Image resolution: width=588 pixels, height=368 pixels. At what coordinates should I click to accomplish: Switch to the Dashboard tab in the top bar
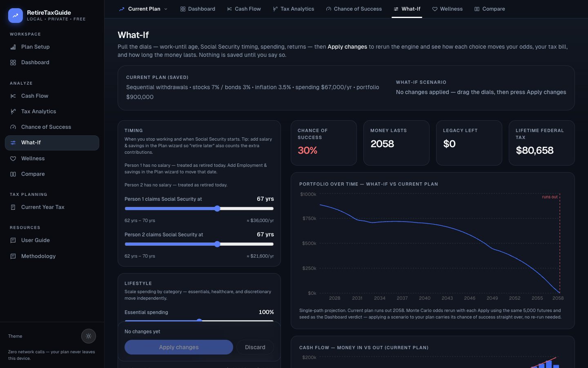coord(198,9)
